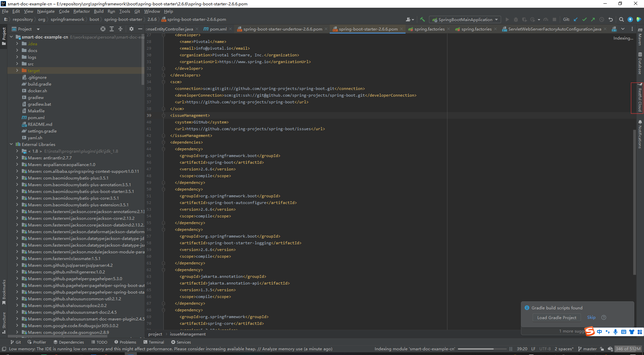Click the Run play icon
Viewport: 644px width, 355px height.
tap(507, 19)
